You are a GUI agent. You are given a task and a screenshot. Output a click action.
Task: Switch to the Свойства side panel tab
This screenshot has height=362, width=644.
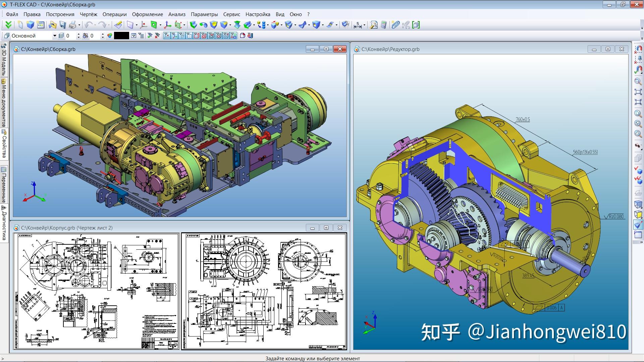[x=4, y=142]
